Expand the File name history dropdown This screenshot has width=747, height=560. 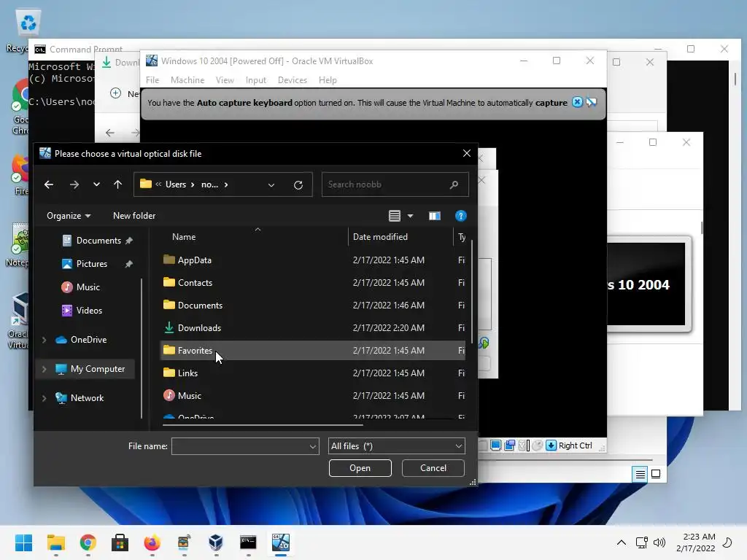click(x=313, y=446)
